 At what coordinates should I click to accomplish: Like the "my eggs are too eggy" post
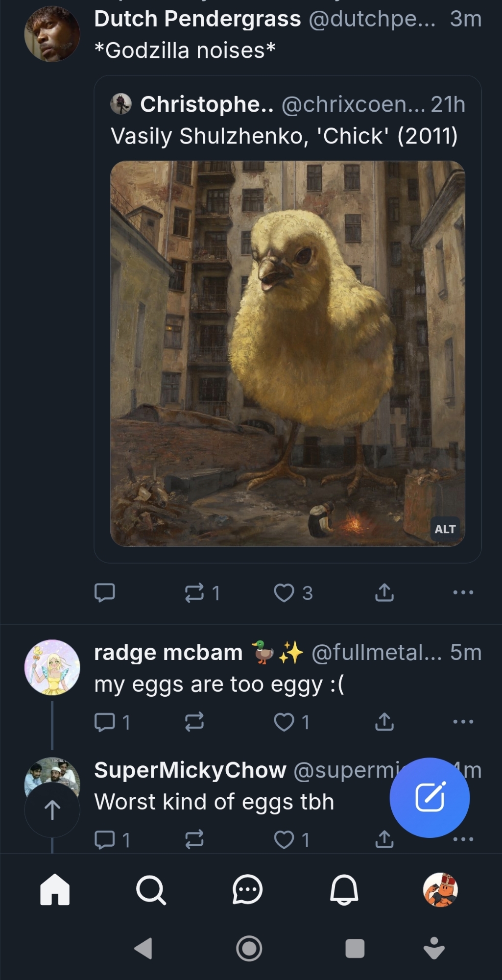pos(284,722)
